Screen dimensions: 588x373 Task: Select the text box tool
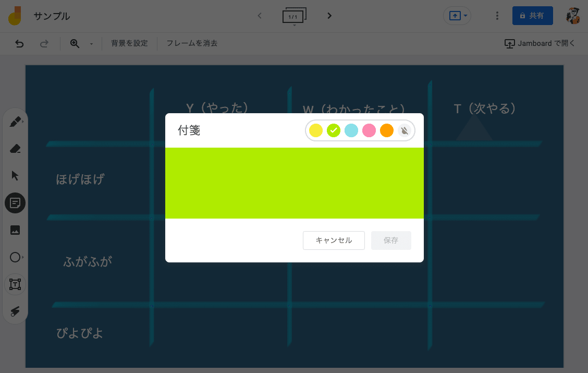click(x=15, y=284)
